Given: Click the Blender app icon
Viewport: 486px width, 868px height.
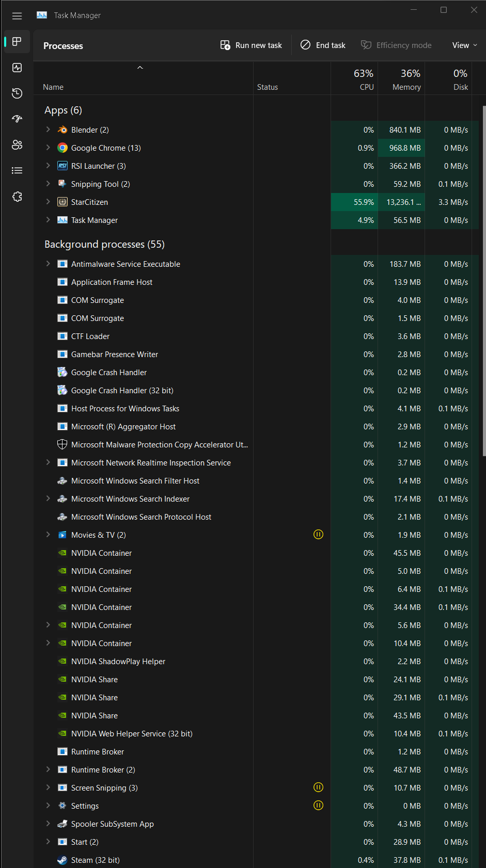Looking at the screenshot, I should click(x=62, y=130).
